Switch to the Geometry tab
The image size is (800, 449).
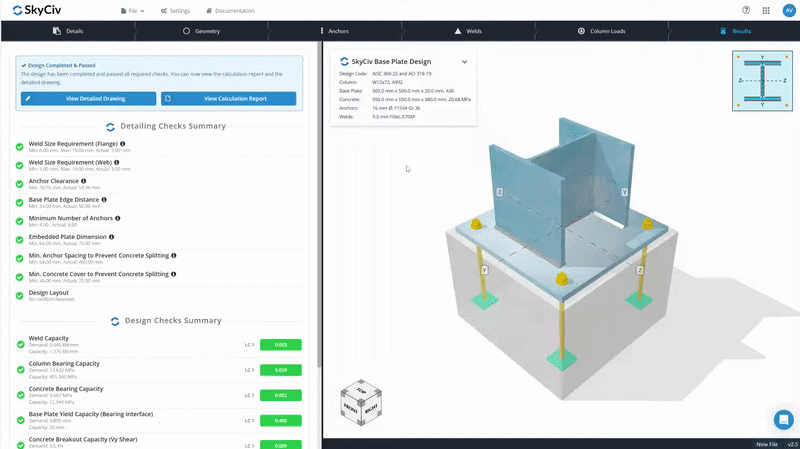[x=202, y=31]
